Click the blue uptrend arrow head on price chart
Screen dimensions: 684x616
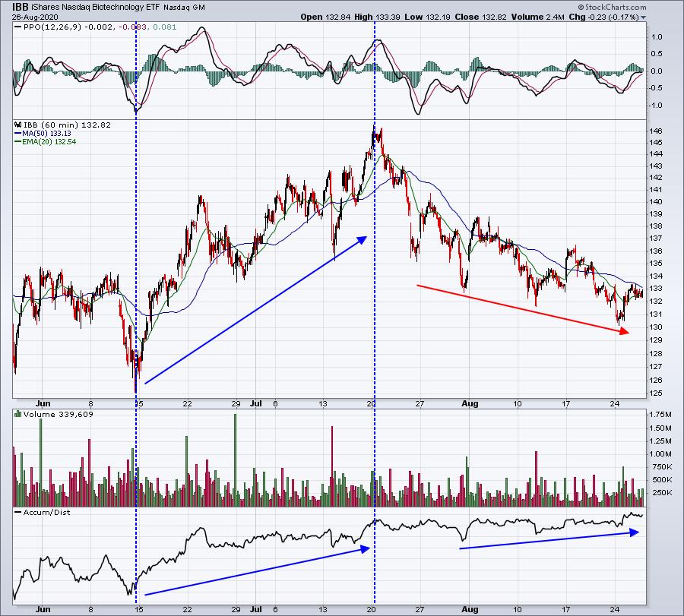[363, 239]
